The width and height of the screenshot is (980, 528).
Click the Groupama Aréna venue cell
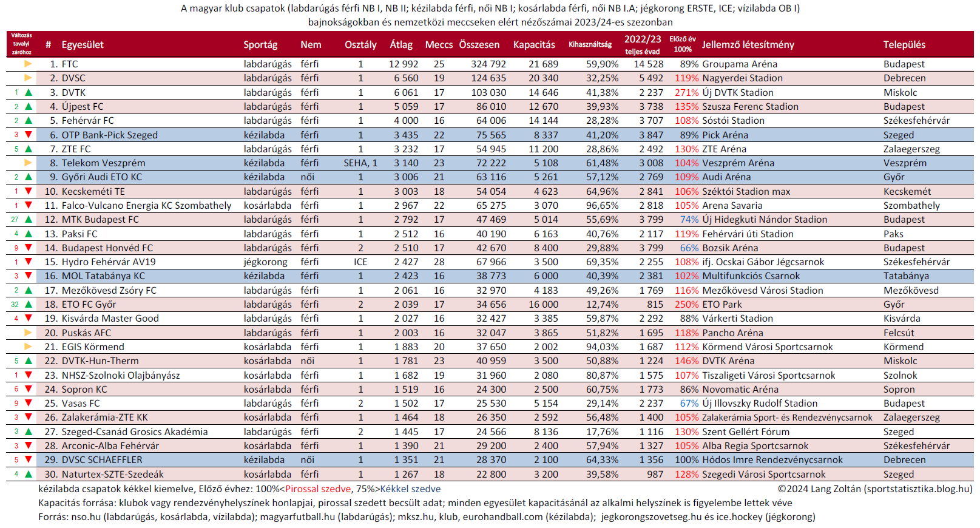[x=740, y=64]
